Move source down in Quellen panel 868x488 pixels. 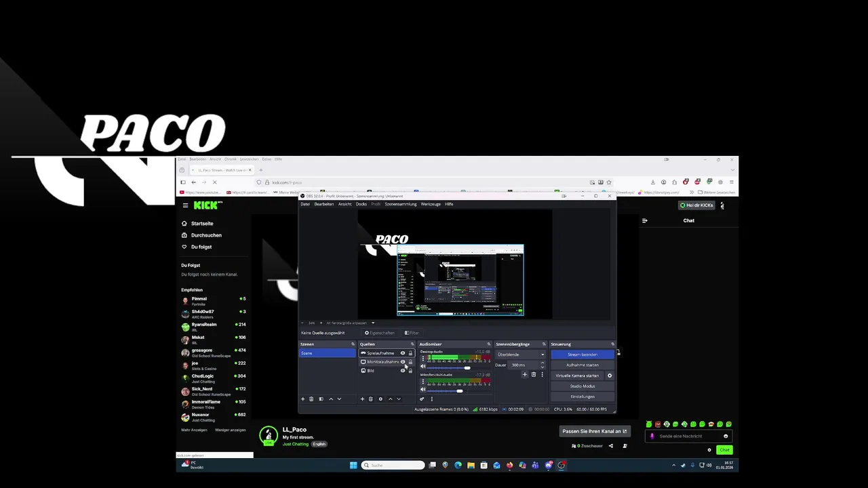pyautogui.click(x=399, y=399)
